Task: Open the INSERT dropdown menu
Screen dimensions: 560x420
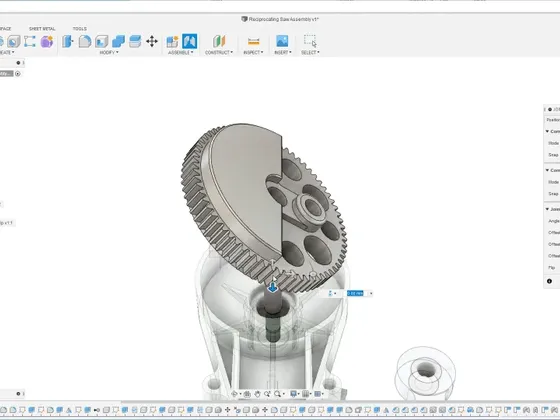Action: coord(282,52)
